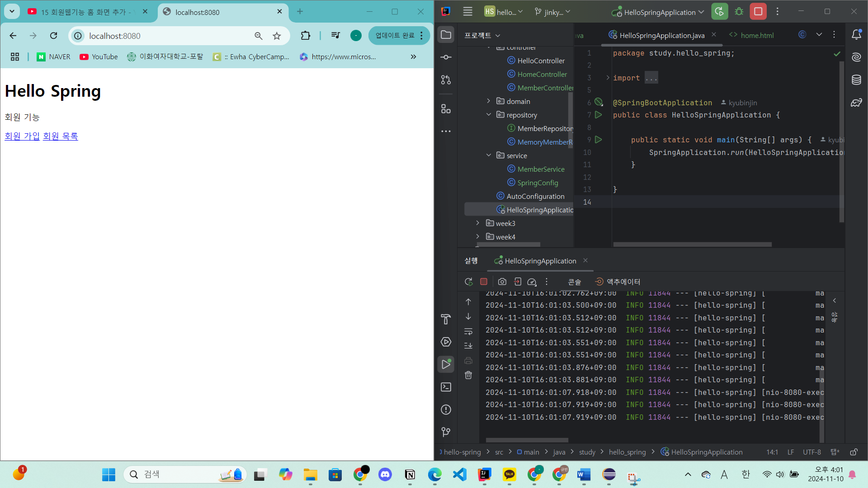The height and width of the screenshot is (488, 868).
Task: Stop the running application via red square
Action: (758, 12)
